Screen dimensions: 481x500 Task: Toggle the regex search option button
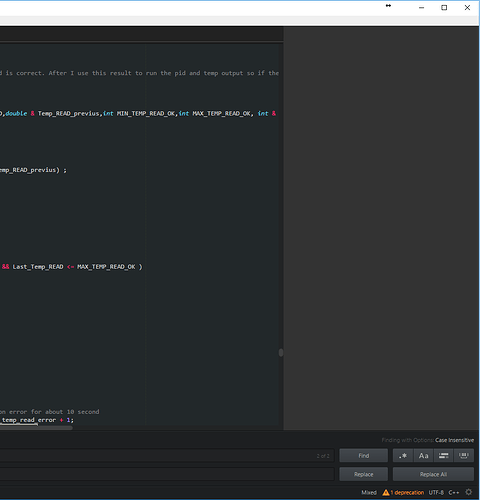(x=403, y=455)
